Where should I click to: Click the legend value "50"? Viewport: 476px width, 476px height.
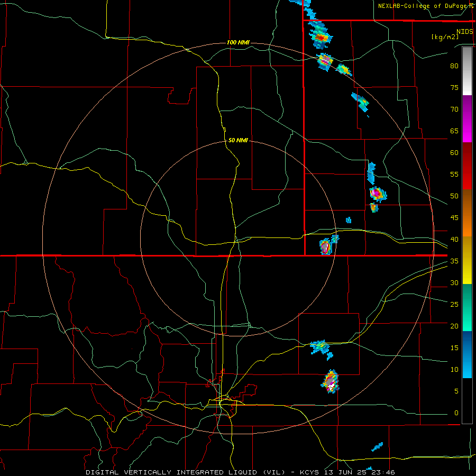tap(454, 196)
